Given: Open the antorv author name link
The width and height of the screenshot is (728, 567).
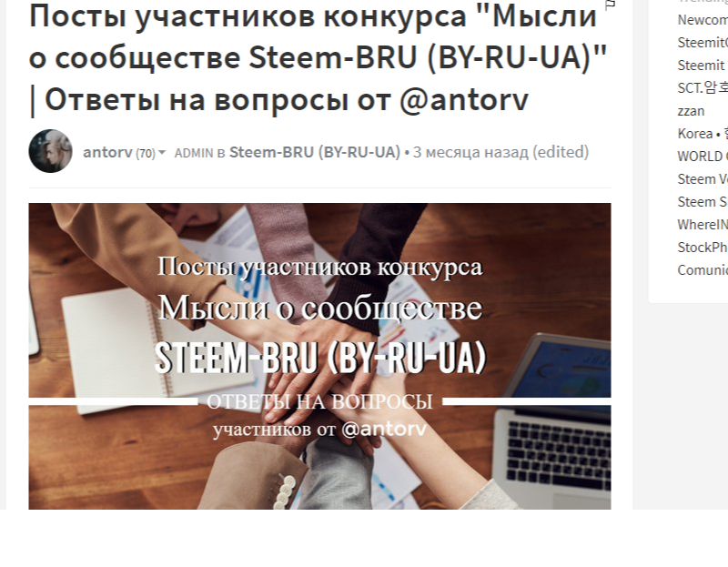Looking at the screenshot, I should pos(107,152).
